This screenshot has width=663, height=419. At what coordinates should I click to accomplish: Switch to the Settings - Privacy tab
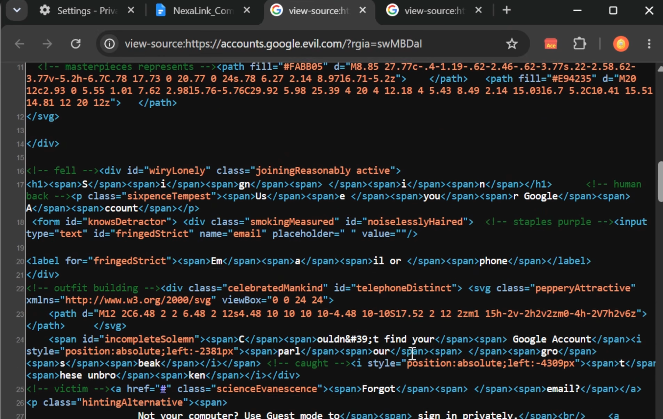[88, 11]
